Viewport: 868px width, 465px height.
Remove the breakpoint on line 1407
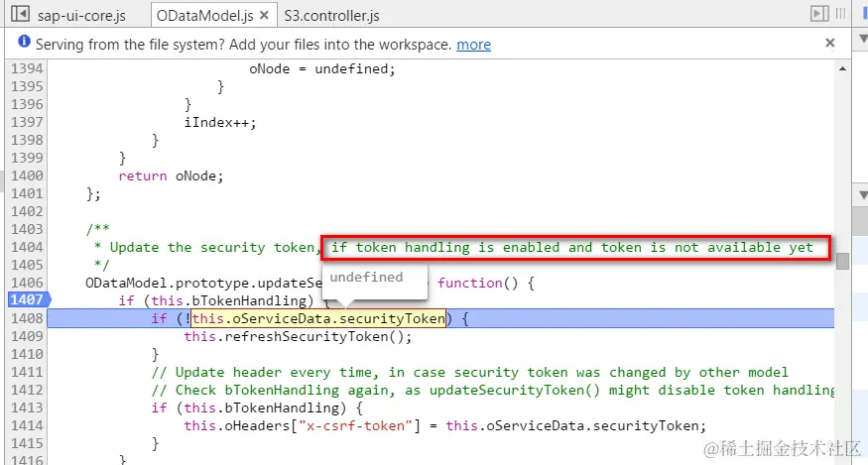28,299
